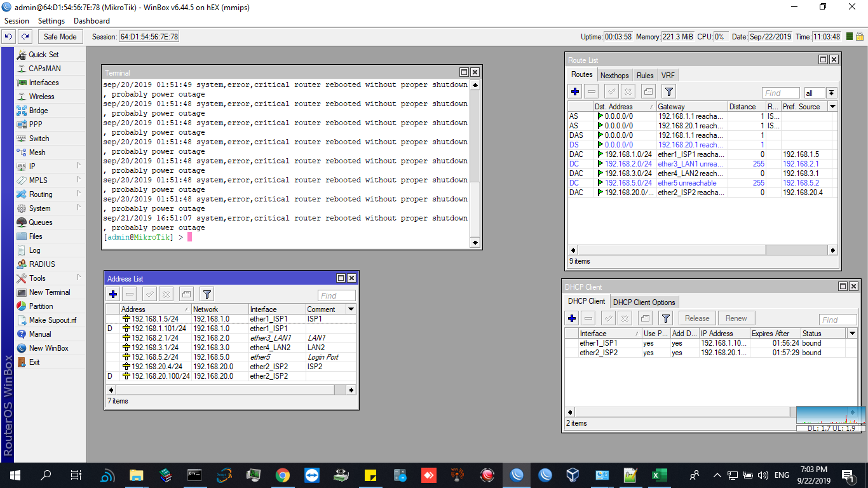Click the comment icon in Route List toolbar
The height and width of the screenshot is (488, 868).
[x=648, y=91]
